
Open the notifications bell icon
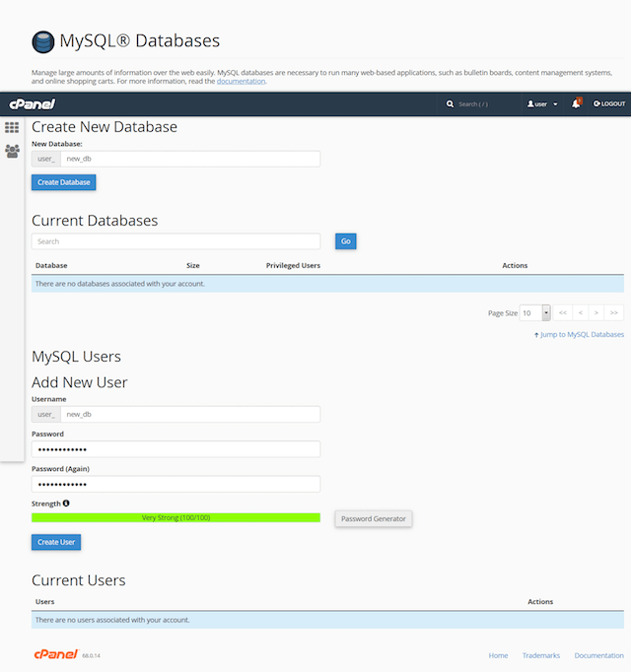[577, 103]
